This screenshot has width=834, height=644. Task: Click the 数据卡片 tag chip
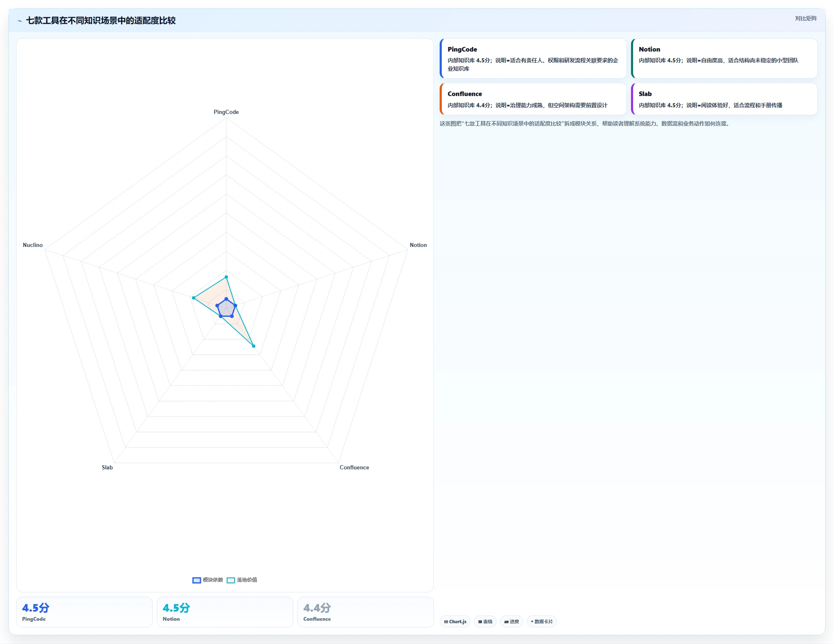(542, 622)
